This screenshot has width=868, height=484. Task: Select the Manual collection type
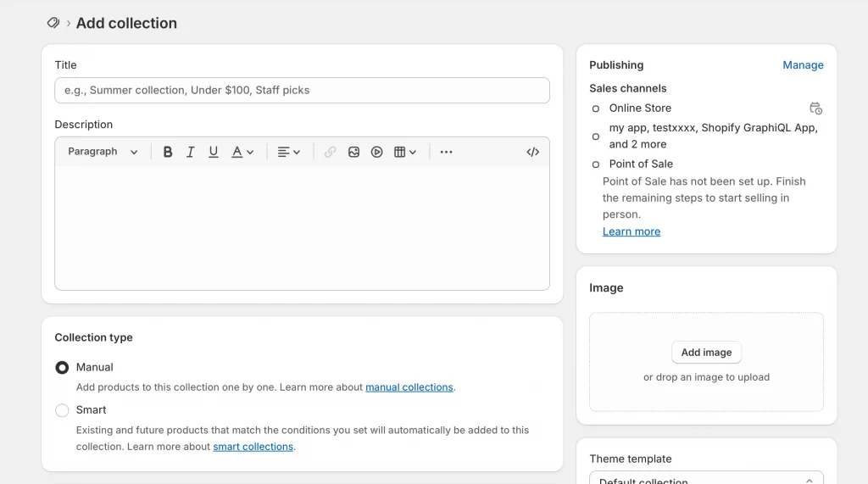(62, 368)
